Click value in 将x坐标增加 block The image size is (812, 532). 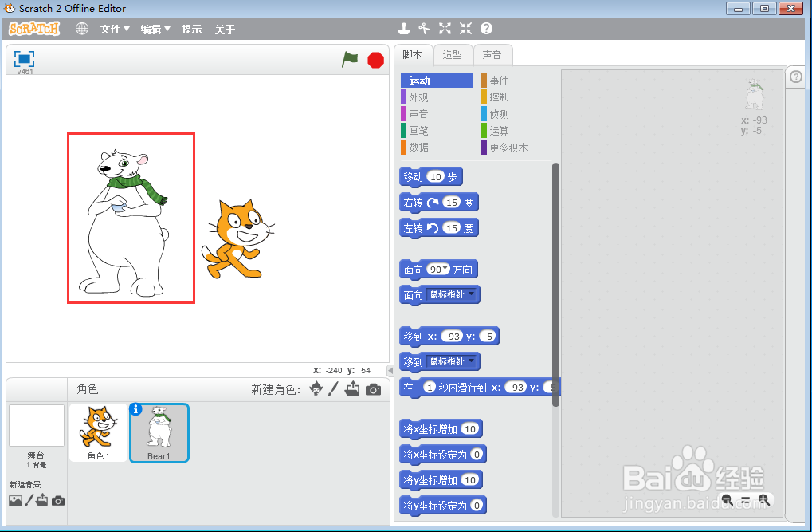[470, 429]
